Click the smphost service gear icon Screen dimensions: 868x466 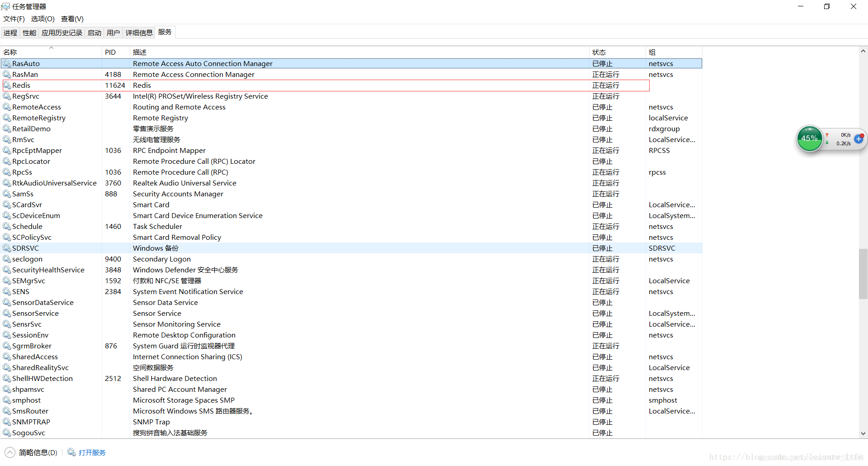7,400
